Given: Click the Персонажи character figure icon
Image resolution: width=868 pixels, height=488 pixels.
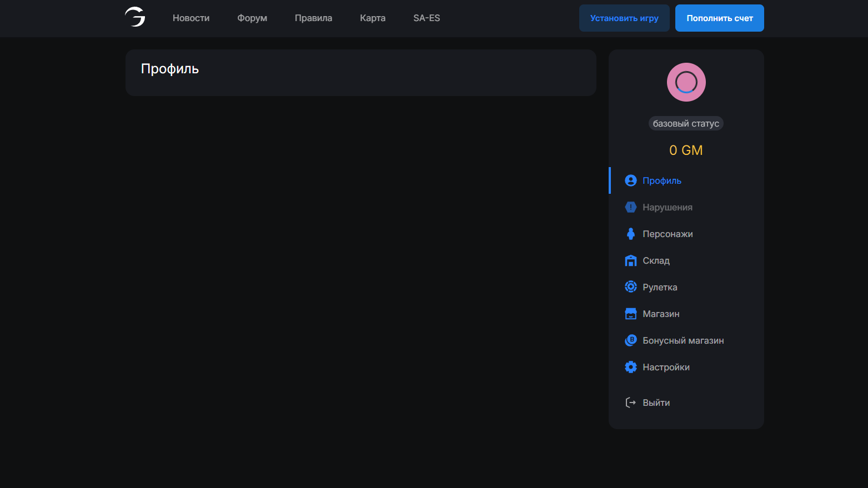Looking at the screenshot, I should (630, 234).
